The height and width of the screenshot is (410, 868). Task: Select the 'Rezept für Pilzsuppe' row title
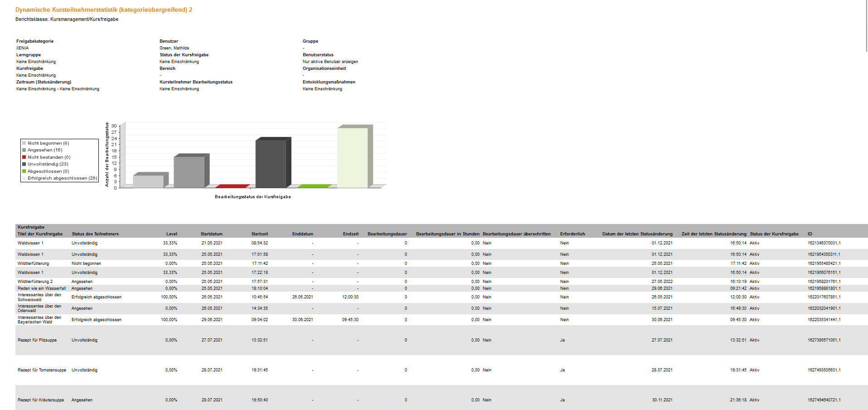37,340
